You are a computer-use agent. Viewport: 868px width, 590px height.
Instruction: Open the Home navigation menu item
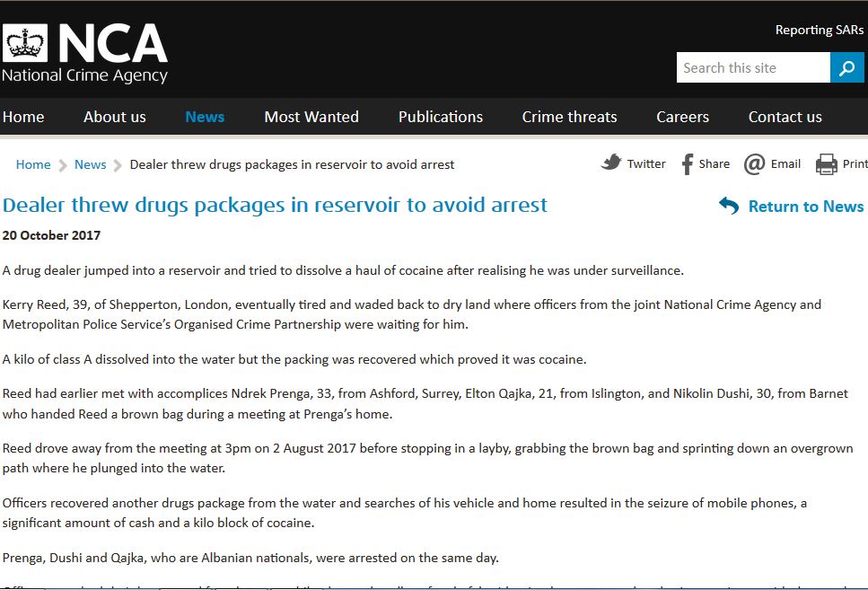coord(23,117)
